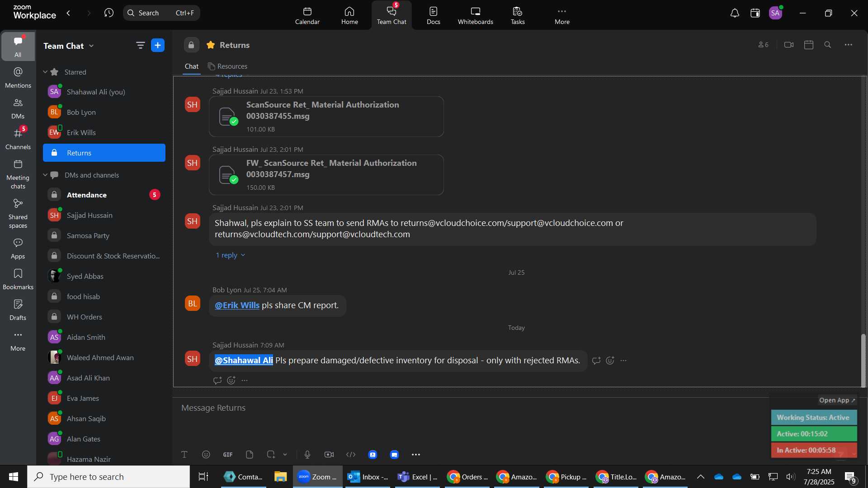Viewport: 868px width, 488px height.
Task: Open File Explorer in the taskbar
Action: 280,477
